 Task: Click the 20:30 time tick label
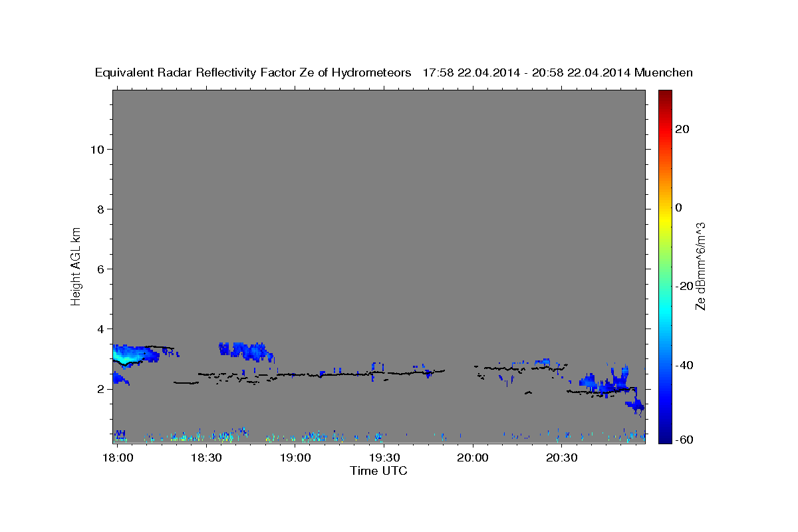[x=561, y=458]
